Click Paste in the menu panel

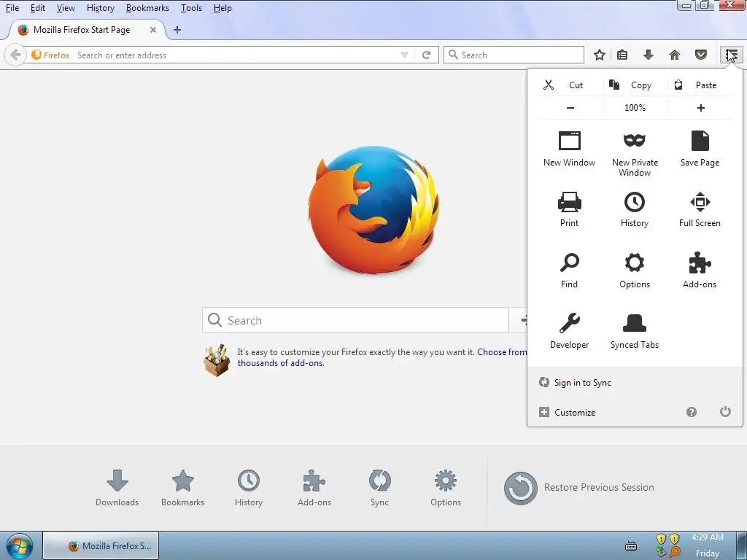click(x=700, y=85)
